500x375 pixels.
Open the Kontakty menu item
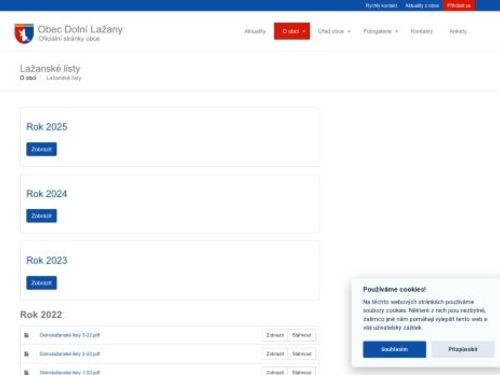(422, 31)
